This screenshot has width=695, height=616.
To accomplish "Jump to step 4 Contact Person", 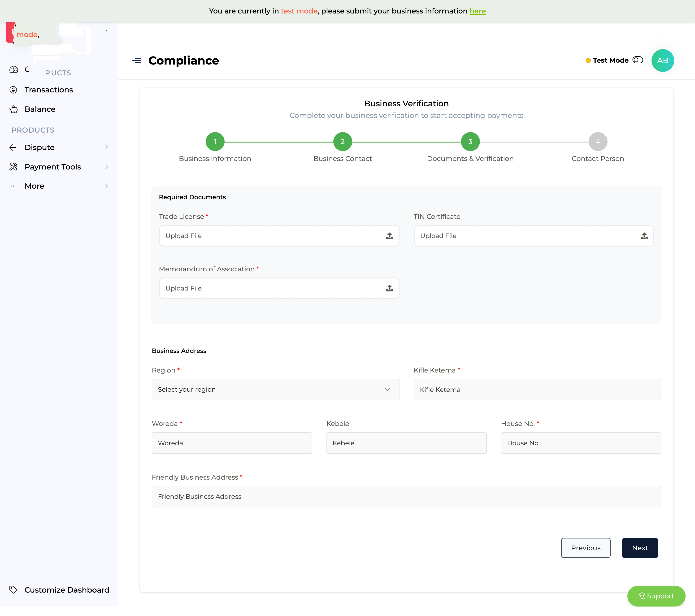I will (x=598, y=141).
